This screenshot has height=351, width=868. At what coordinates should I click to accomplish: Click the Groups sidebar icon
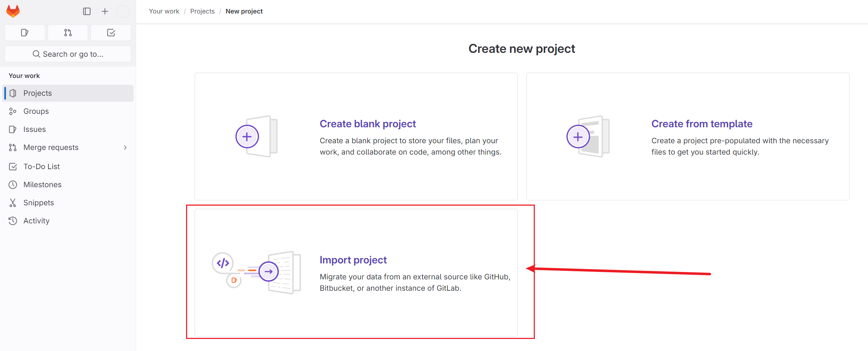pyautogui.click(x=13, y=111)
